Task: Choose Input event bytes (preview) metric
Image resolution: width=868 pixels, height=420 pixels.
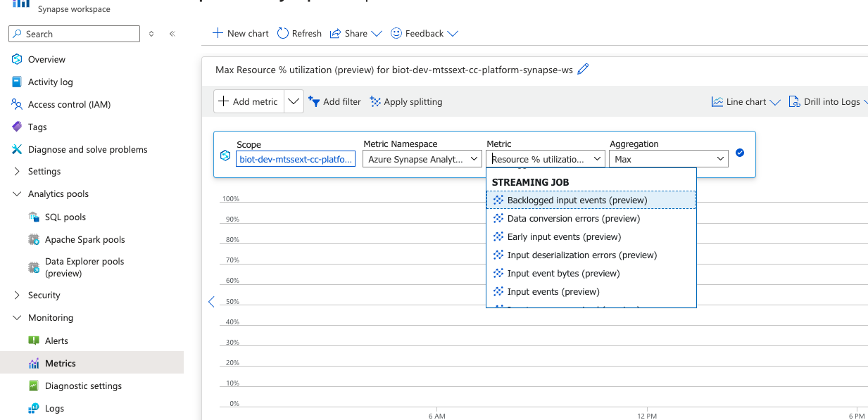Action: [563, 274]
